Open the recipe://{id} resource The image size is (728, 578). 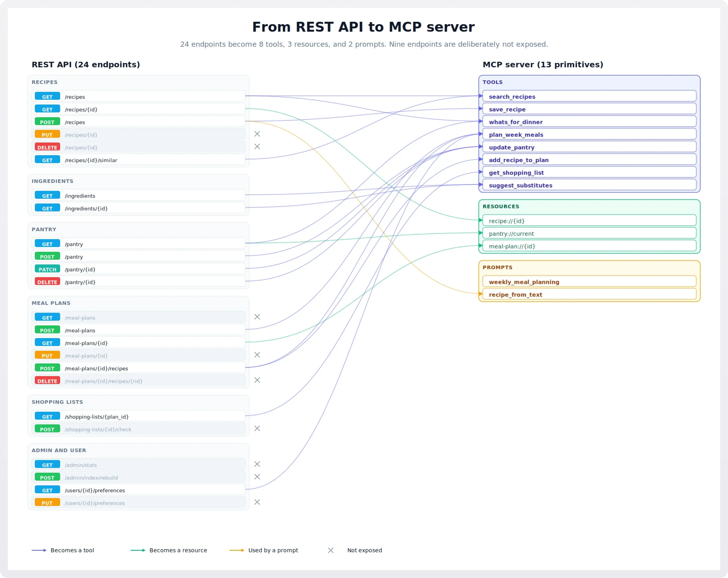tap(589, 221)
